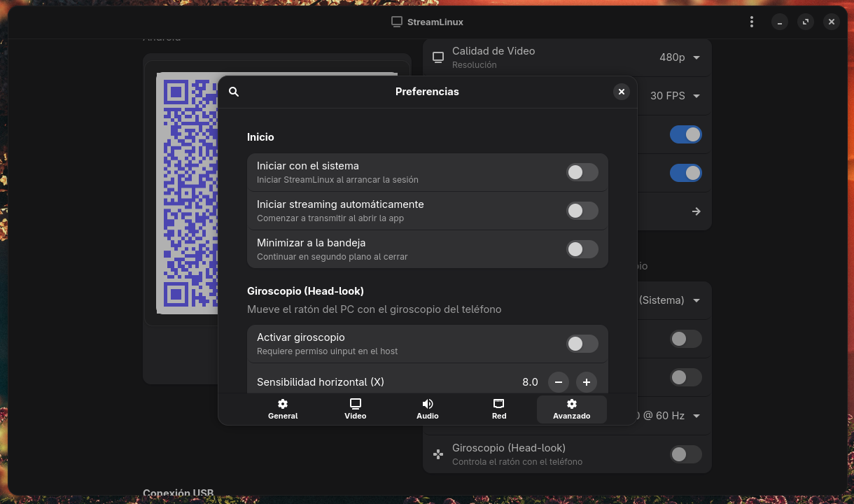
Task: Select the Avanzado tab
Action: 572,409
